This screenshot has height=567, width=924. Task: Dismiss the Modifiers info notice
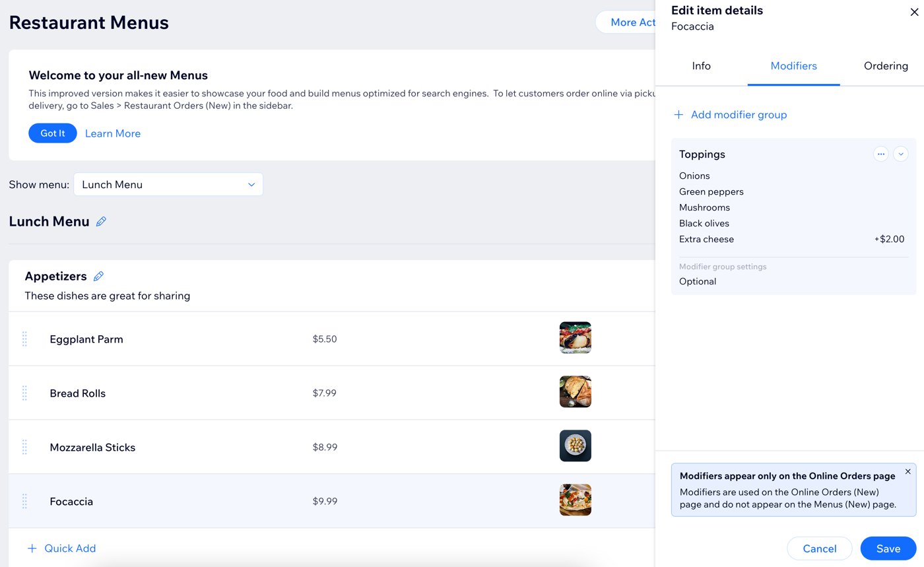pos(908,471)
